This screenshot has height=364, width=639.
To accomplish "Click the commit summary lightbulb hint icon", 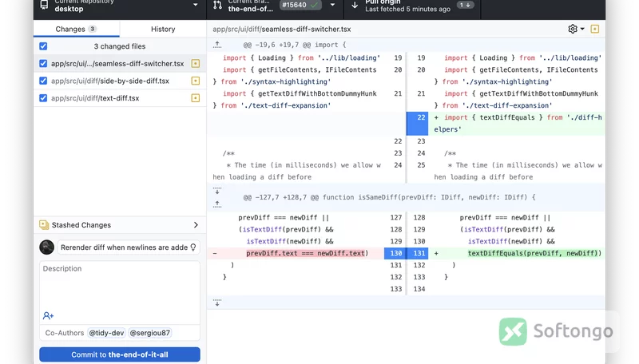I will 193,247.
